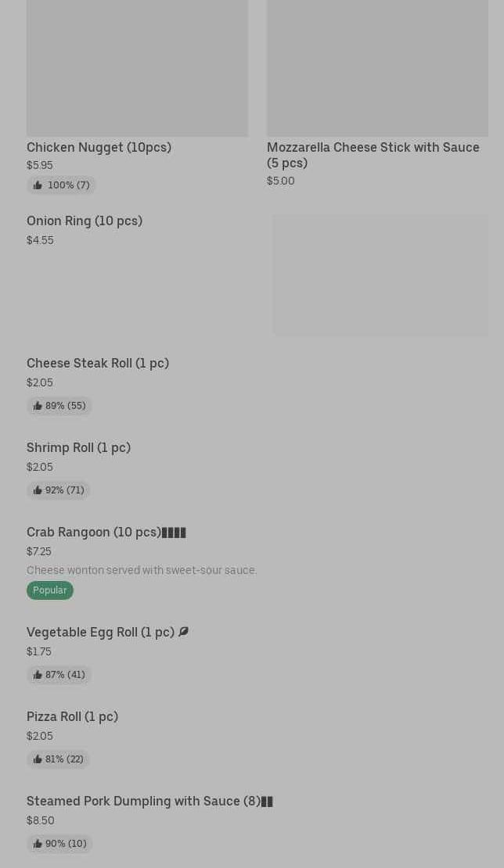
Task: Select the Onion Ring (10 pcs) item
Action: tap(85, 221)
